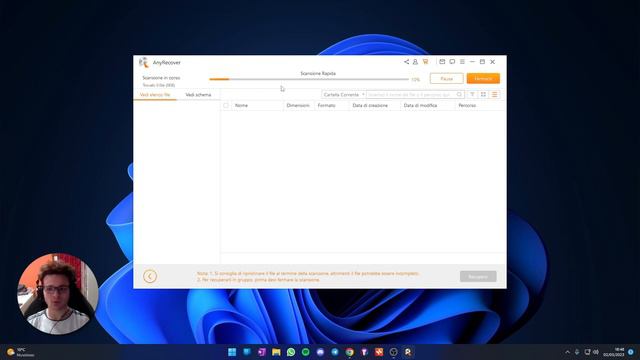Click the taskbar clock and date

tap(614, 352)
